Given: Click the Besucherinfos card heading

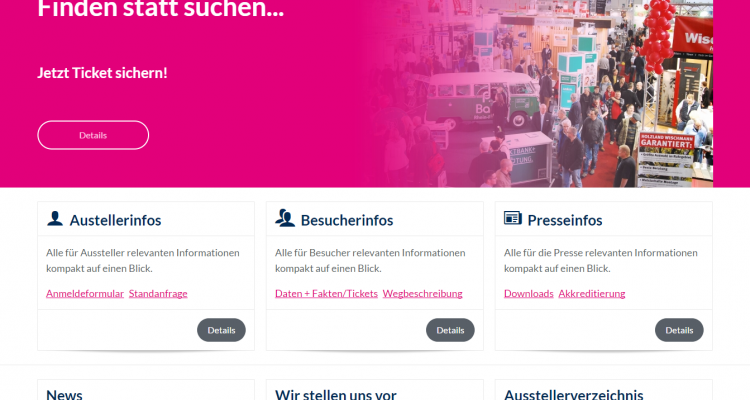Looking at the screenshot, I should pos(347,220).
